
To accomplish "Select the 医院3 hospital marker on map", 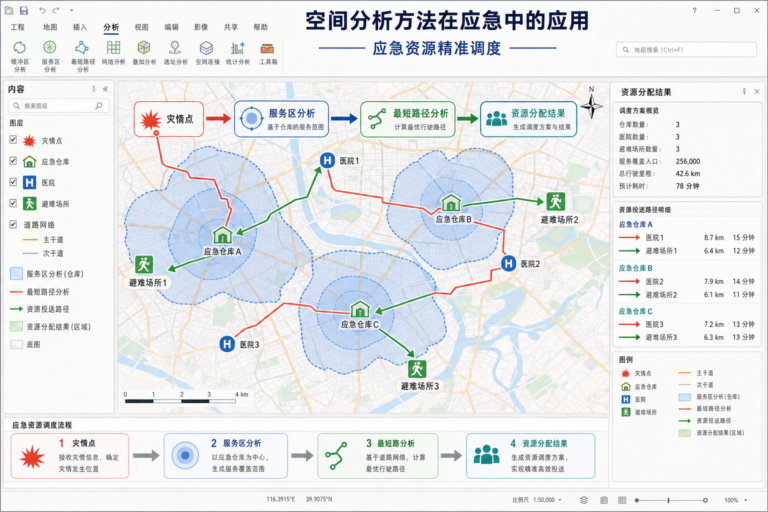I will click(x=227, y=344).
